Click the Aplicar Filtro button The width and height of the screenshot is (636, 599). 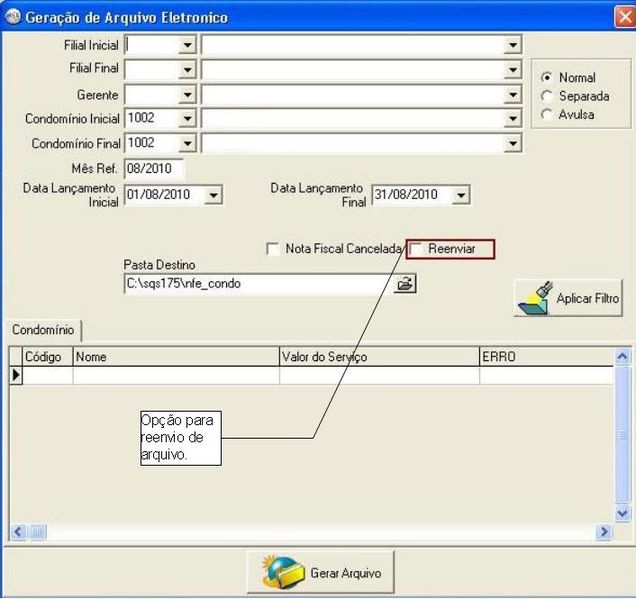[568, 298]
